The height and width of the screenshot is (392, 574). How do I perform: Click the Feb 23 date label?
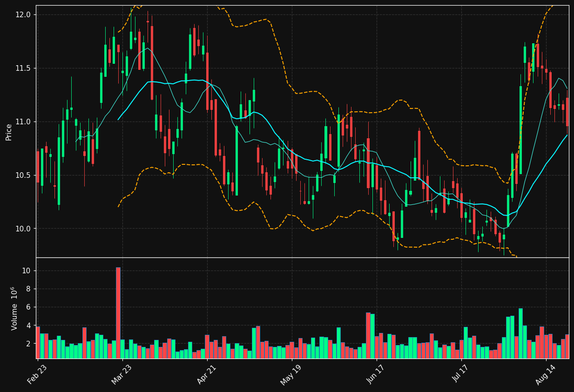point(37,375)
